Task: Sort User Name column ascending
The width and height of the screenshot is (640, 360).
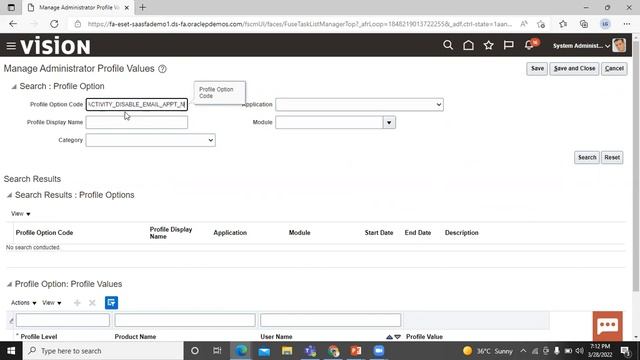Action: pyautogui.click(x=389, y=337)
